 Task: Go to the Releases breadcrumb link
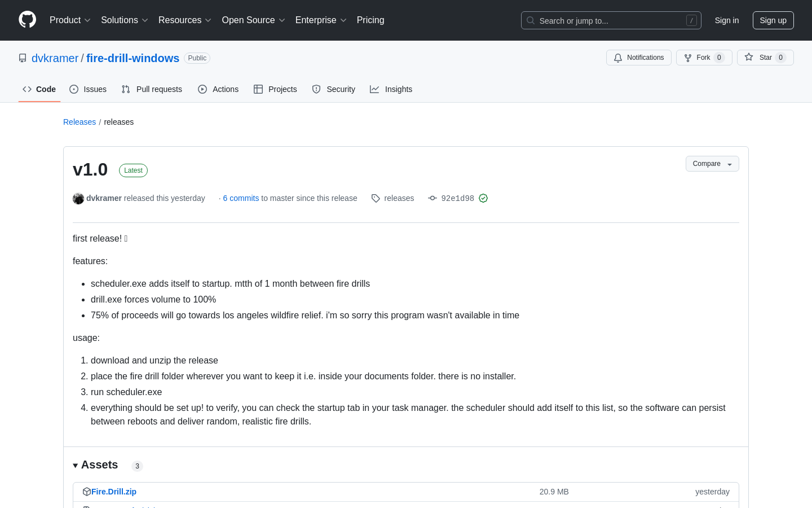80,122
